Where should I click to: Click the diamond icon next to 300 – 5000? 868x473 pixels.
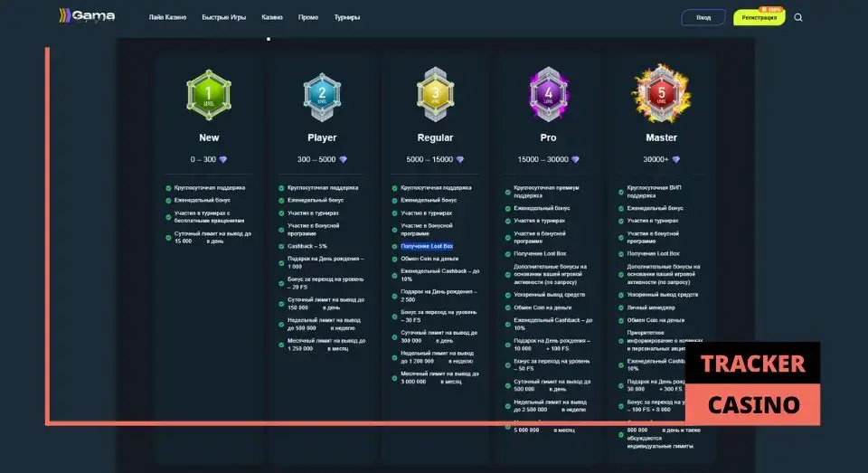(343, 159)
